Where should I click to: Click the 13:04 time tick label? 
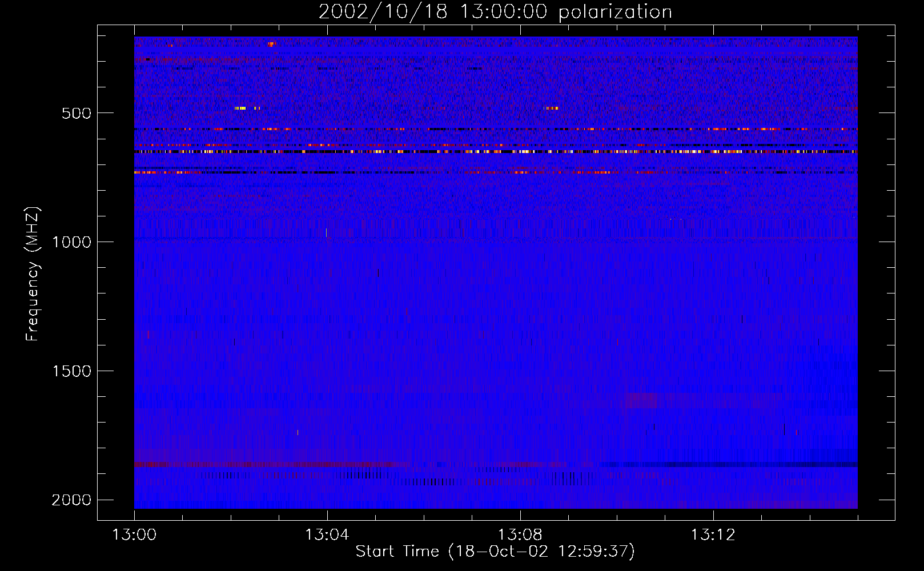point(327,535)
